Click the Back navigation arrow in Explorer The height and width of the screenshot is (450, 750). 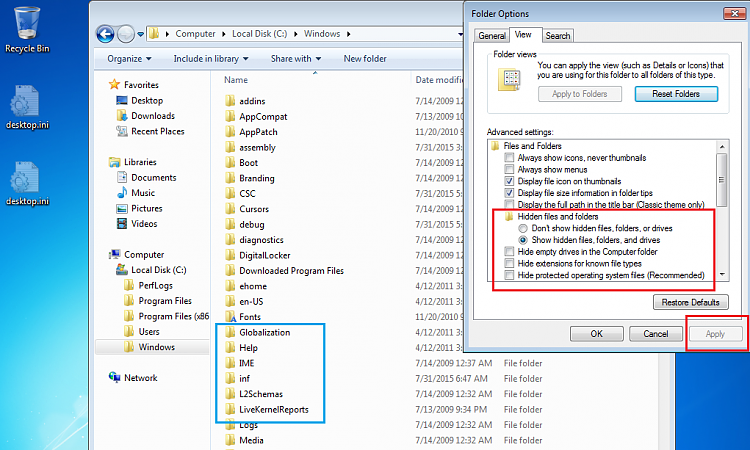click(x=105, y=34)
